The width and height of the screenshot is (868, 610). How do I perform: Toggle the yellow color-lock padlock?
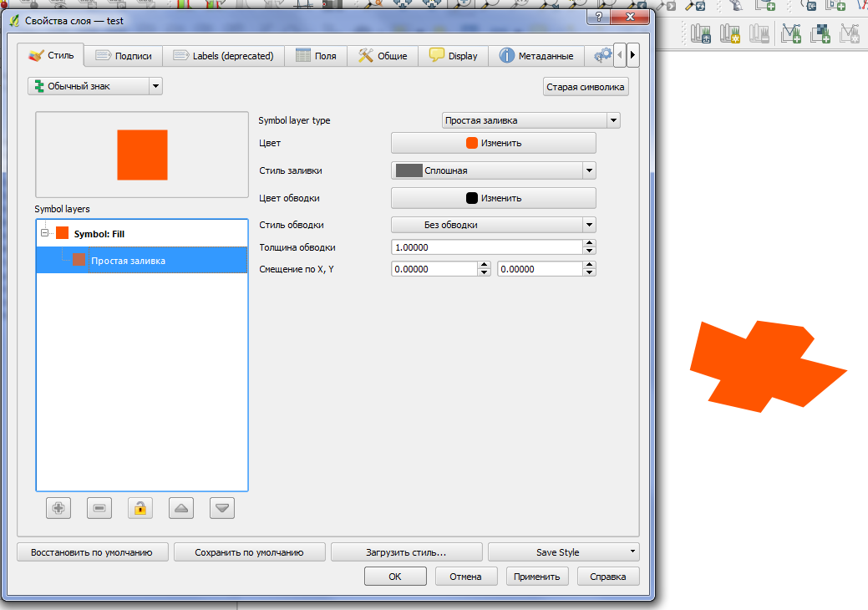[140, 507]
